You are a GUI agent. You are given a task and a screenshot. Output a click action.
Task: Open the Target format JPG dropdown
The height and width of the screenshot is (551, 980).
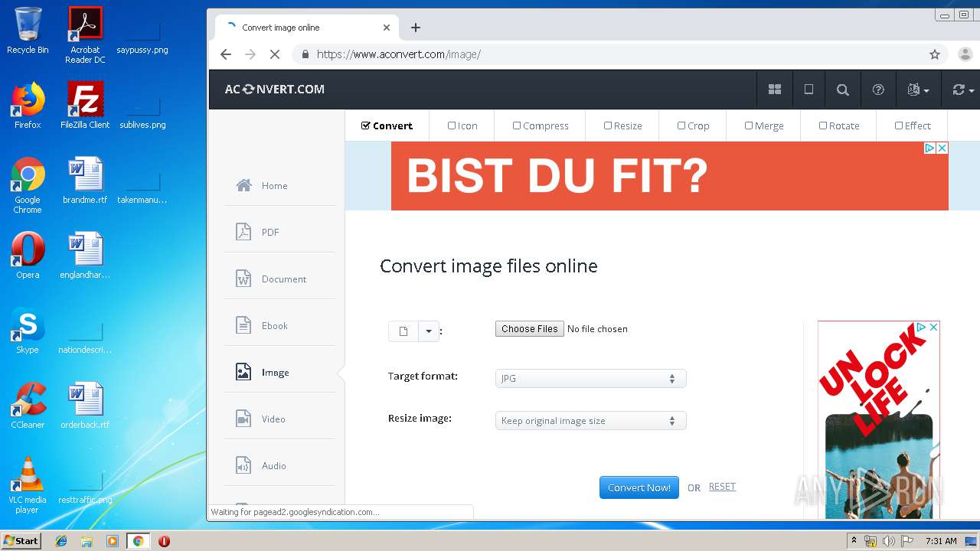pos(590,378)
